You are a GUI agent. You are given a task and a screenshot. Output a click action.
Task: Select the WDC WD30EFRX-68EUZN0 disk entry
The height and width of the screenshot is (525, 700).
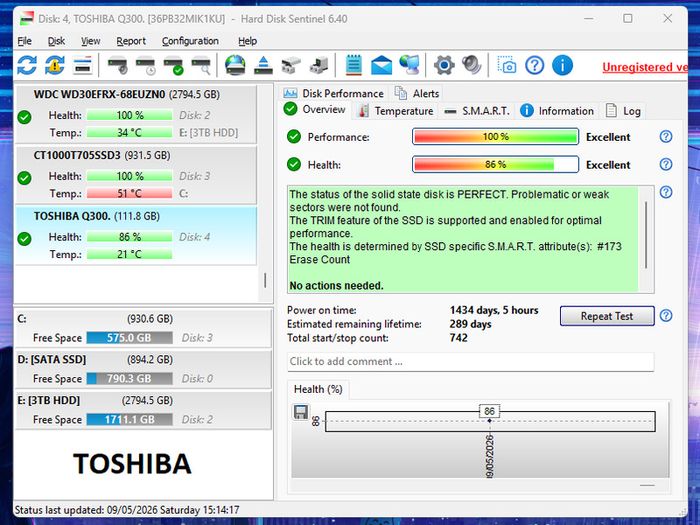pos(136,113)
